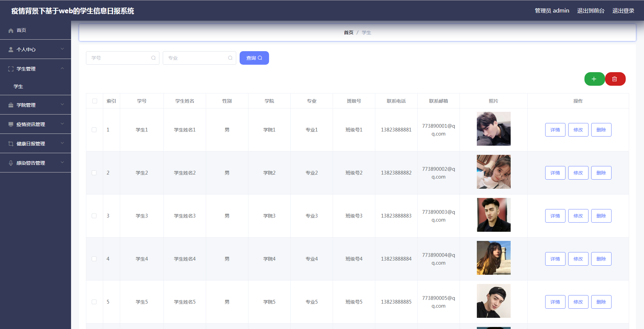Click the search icon in 专业 field
The image size is (644, 329).
(230, 58)
